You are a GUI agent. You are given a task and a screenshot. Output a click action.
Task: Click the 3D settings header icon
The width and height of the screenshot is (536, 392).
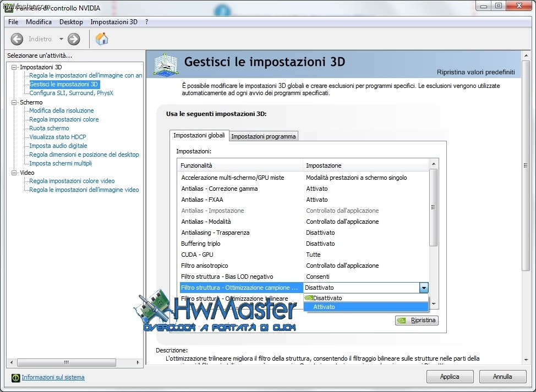[166, 64]
